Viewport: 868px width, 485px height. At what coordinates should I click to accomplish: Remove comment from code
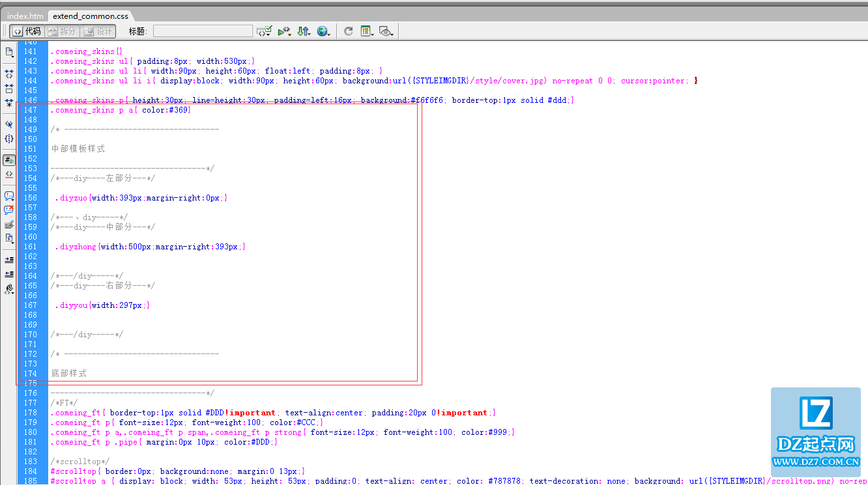click(9, 210)
